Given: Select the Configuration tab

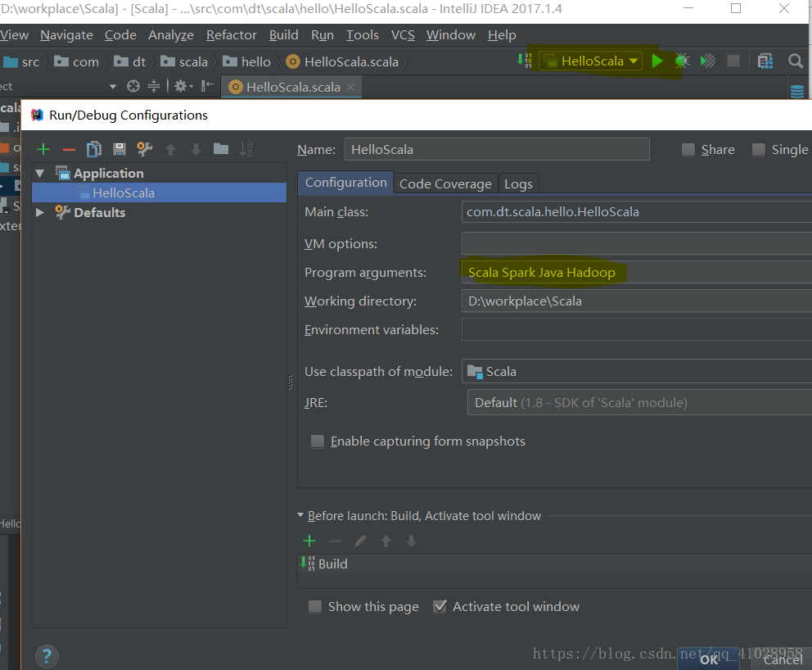Looking at the screenshot, I should tap(346, 183).
